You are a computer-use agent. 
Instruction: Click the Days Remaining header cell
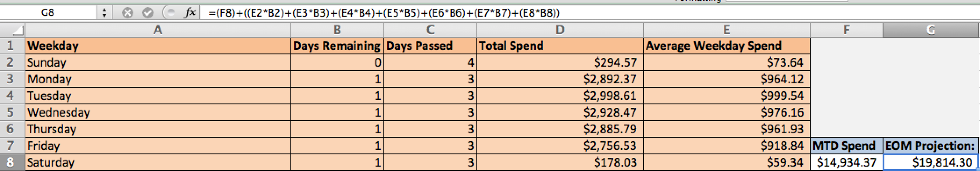coord(337,46)
